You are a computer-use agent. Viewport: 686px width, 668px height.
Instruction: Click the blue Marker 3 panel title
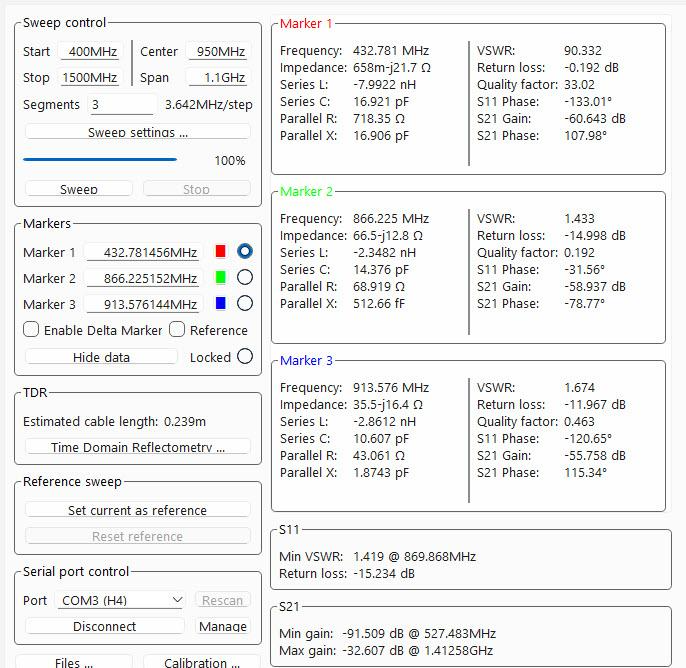pos(306,360)
